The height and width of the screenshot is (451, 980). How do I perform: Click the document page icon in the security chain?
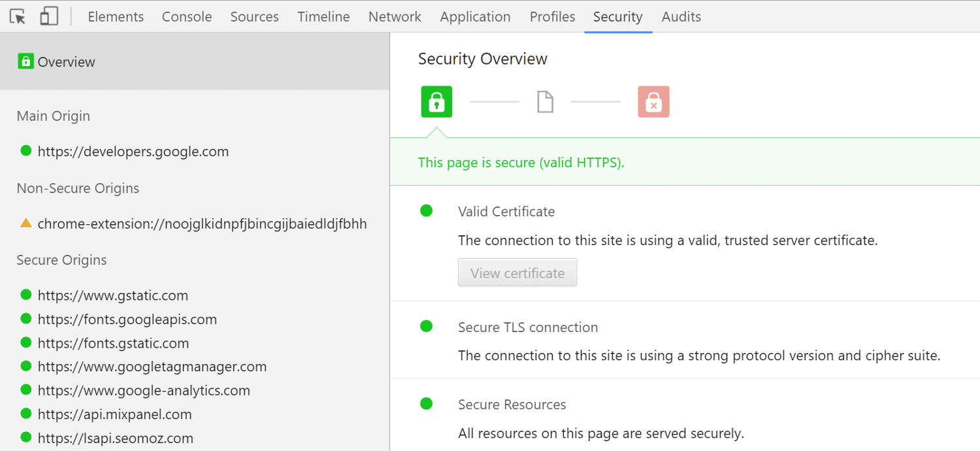[x=545, y=101]
